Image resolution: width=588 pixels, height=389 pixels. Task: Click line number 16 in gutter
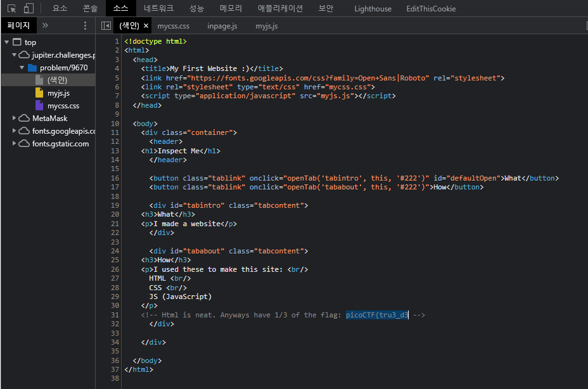(115, 178)
